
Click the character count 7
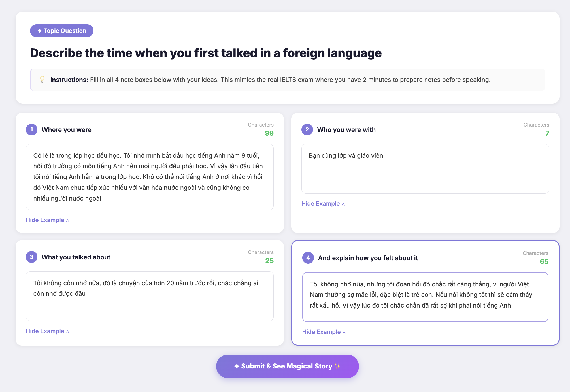click(x=547, y=133)
